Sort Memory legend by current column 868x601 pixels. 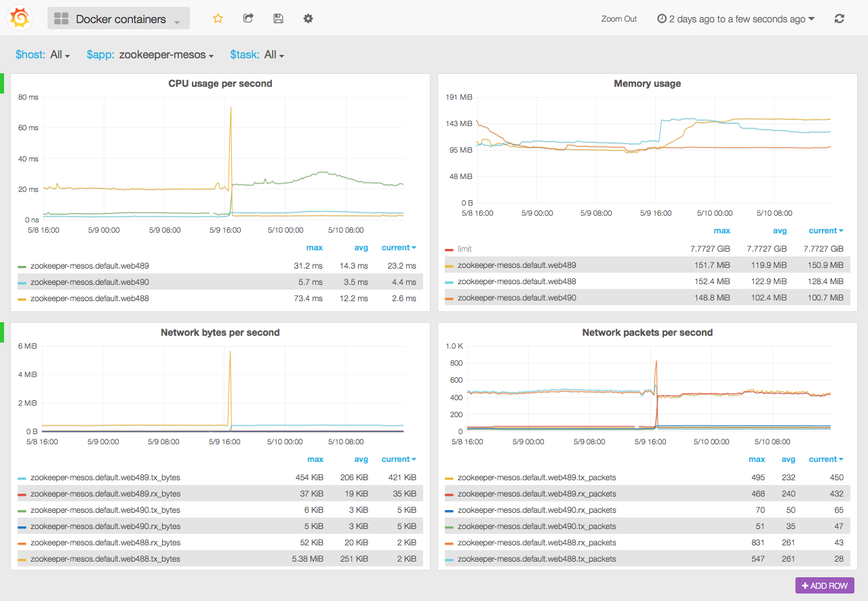point(826,231)
